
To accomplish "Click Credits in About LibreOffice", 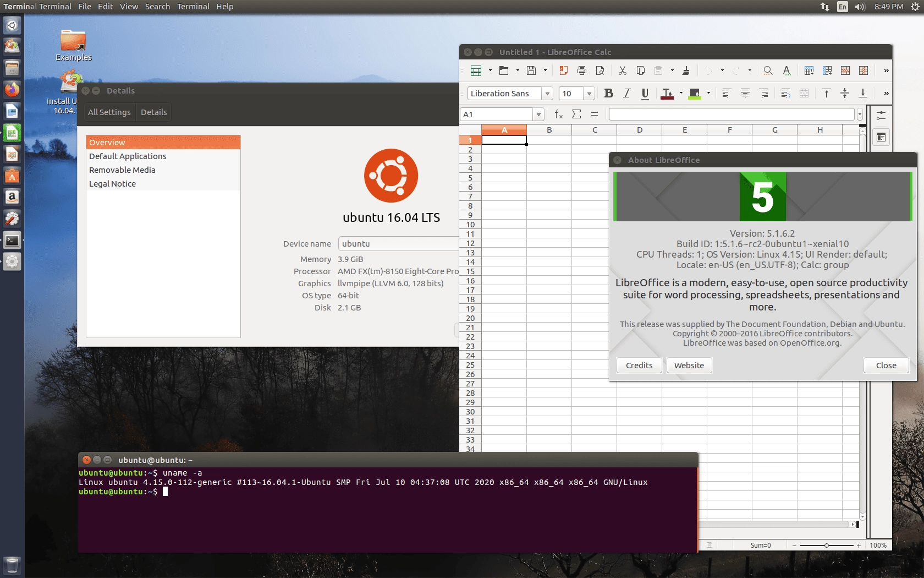I will tap(639, 366).
